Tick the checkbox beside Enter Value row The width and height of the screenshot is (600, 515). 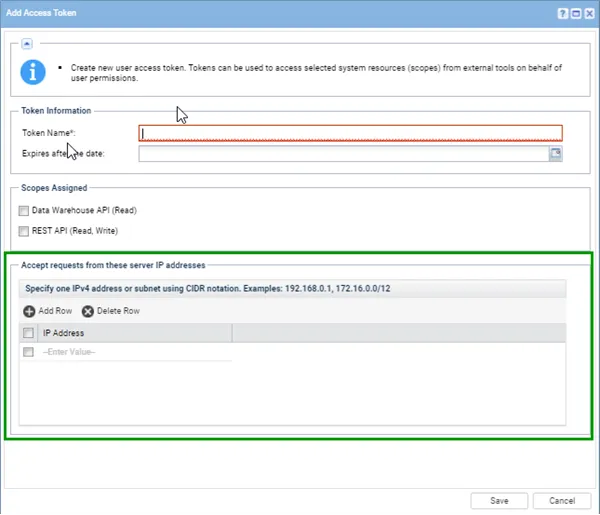pyautogui.click(x=28, y=352)
